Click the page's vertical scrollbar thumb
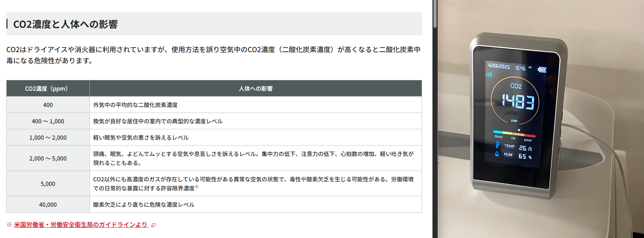This screenshot has height=238, width=644. point(435,14)
